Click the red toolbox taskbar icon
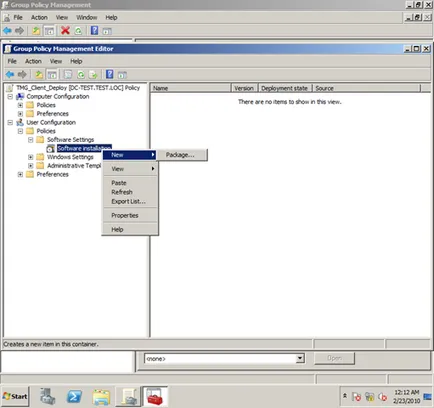This screenshot has height=408, width=434. click(x=155, y=396)
